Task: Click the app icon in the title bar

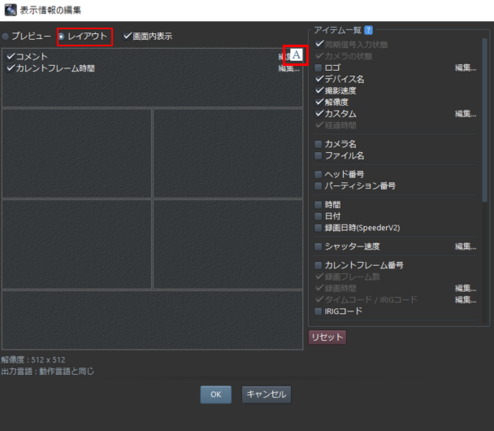Action: pos(10,10)
